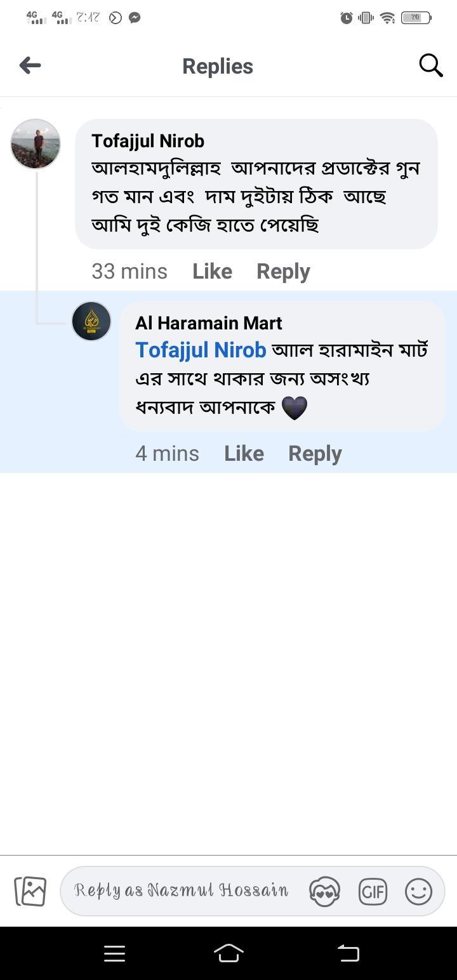Tap the back arrow icon
This screenshot has height=980, width=457.
30,65
